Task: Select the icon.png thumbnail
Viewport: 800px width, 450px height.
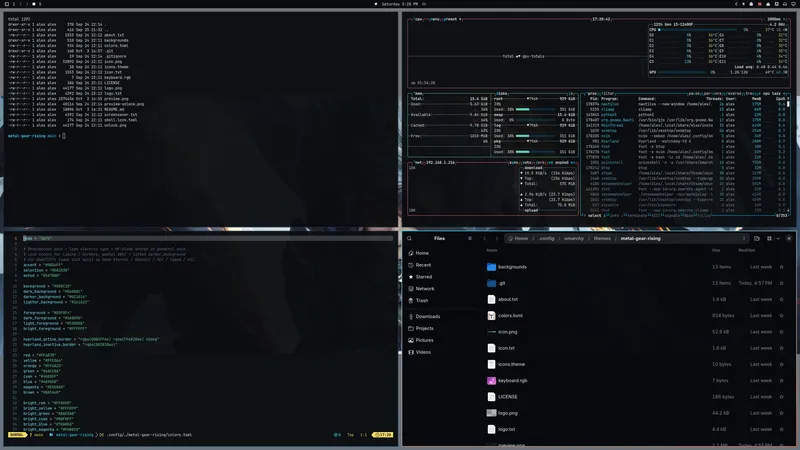Action: click(491, 332)
